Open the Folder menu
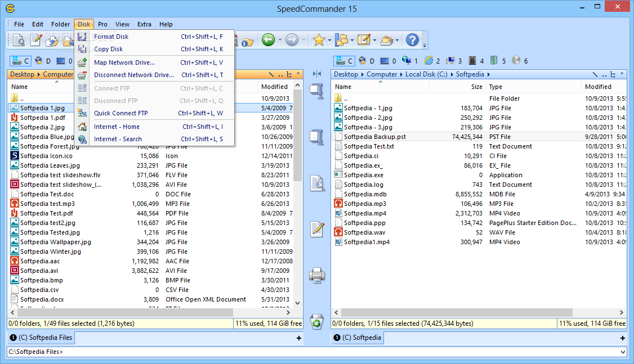 pyautogui.click(x=60, y=24)
